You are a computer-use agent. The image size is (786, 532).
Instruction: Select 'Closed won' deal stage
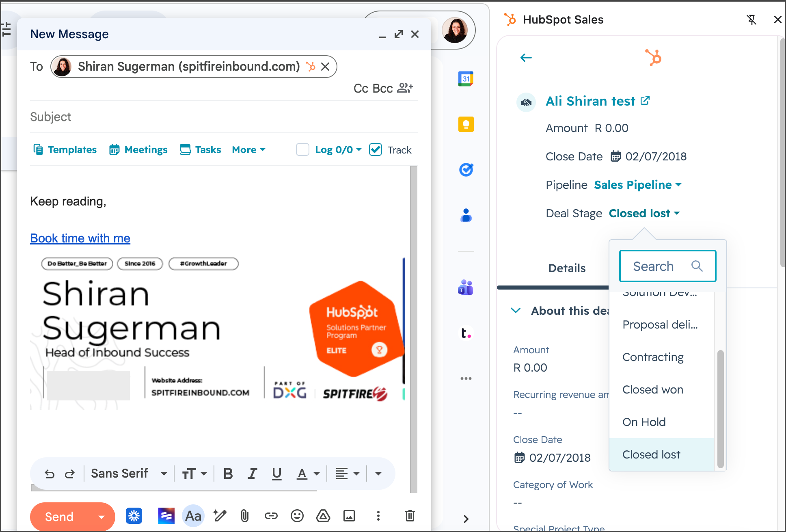coord(661,389)
